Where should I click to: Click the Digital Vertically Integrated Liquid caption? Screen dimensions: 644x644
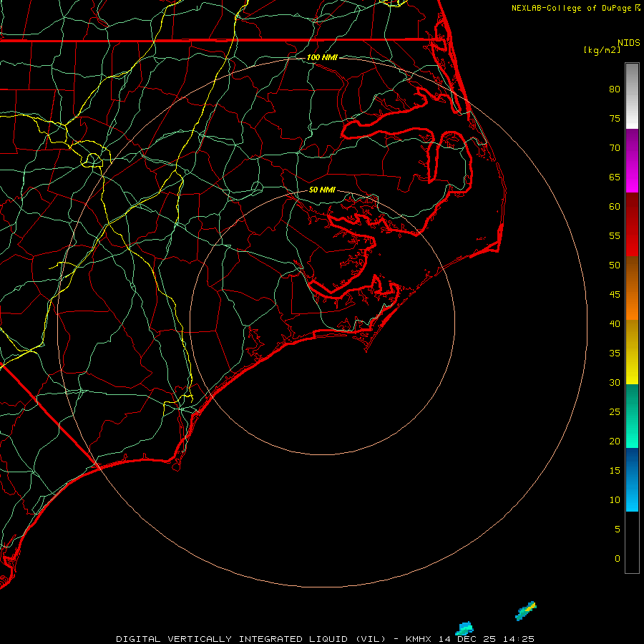[251, 639]
